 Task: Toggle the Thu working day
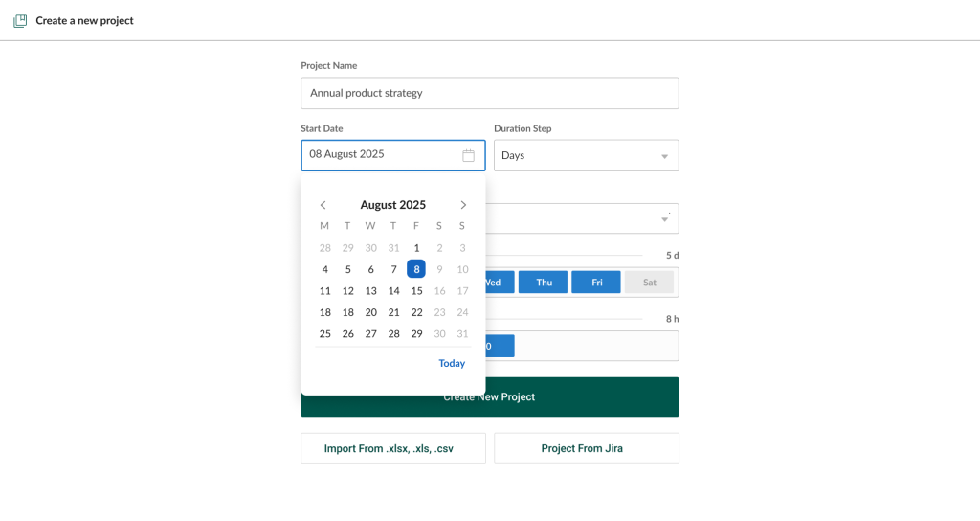544,283
